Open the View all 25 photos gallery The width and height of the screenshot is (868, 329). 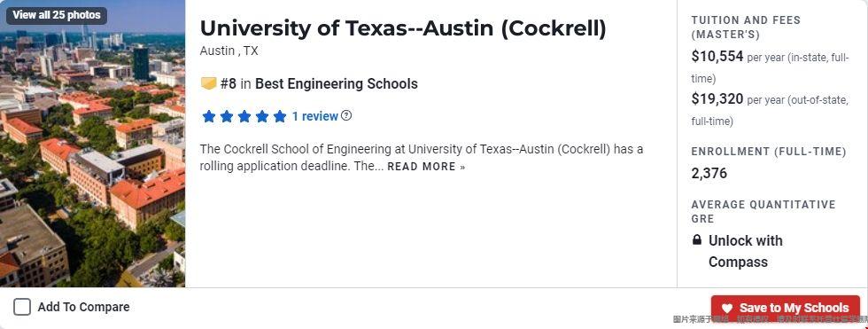[x=57, y=15]
